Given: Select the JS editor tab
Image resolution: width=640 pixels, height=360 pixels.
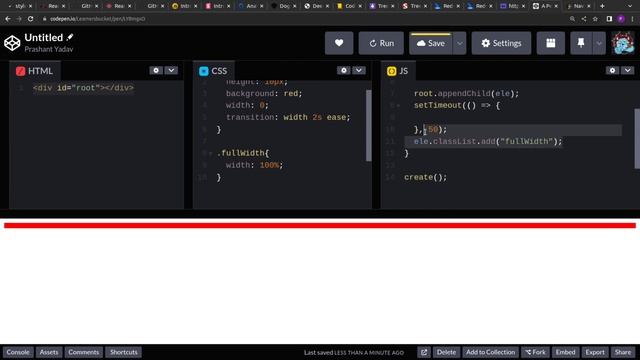Looking at the screenshot, I should coord(398,71).
